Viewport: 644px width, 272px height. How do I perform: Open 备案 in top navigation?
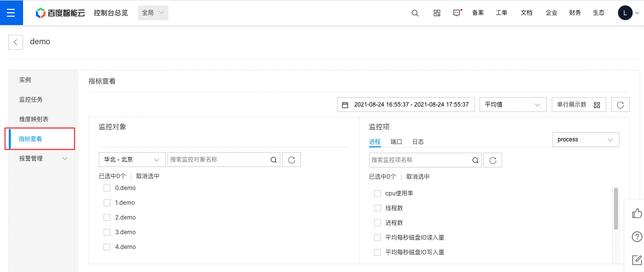478,13
